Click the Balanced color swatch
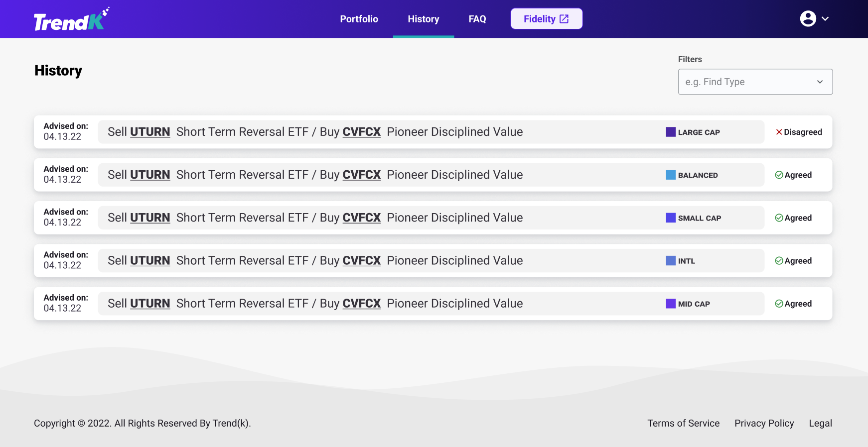868x447 pixels. pyautogui.click(x=671, y=175)
